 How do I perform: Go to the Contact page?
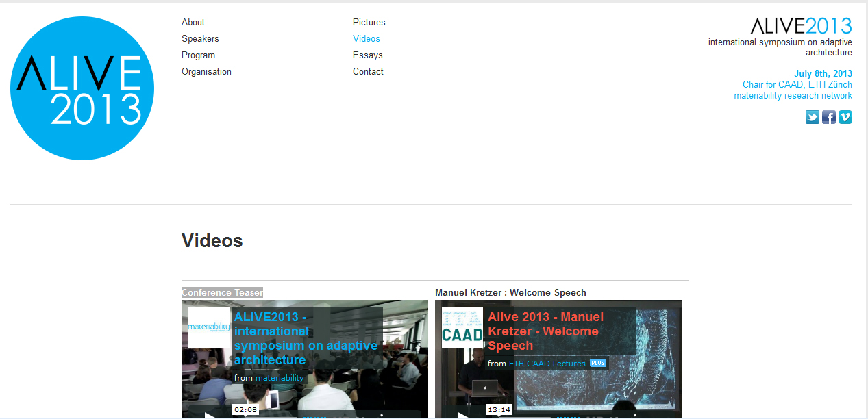click(368, 72)
